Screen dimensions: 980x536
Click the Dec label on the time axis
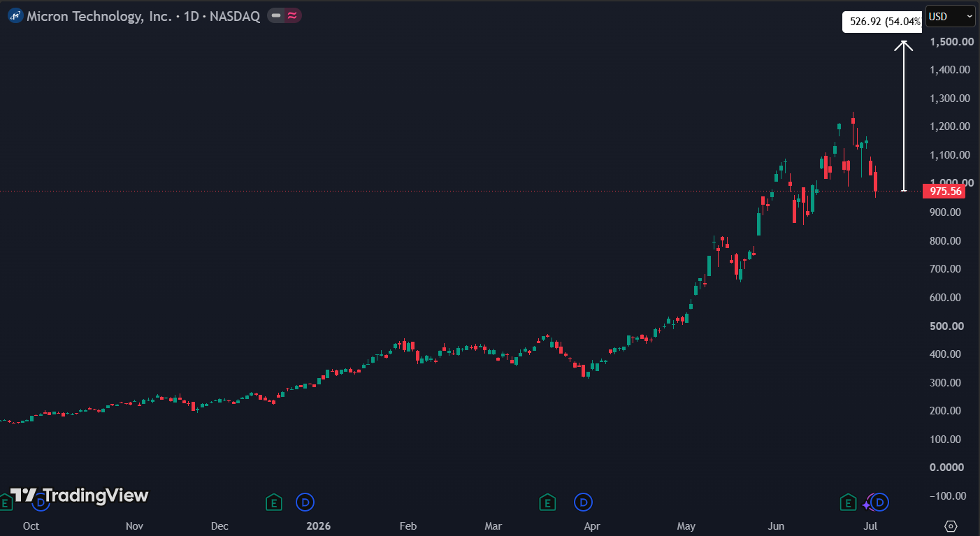tap(219, 526)
